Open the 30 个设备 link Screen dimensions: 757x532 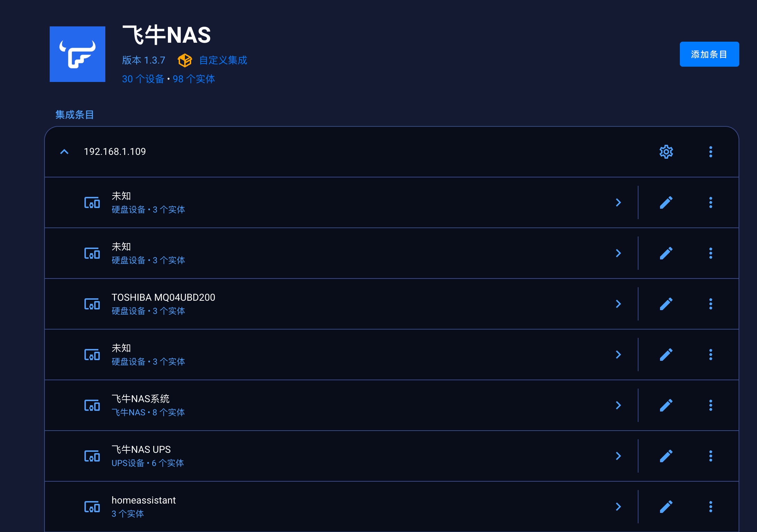point(143,79)
